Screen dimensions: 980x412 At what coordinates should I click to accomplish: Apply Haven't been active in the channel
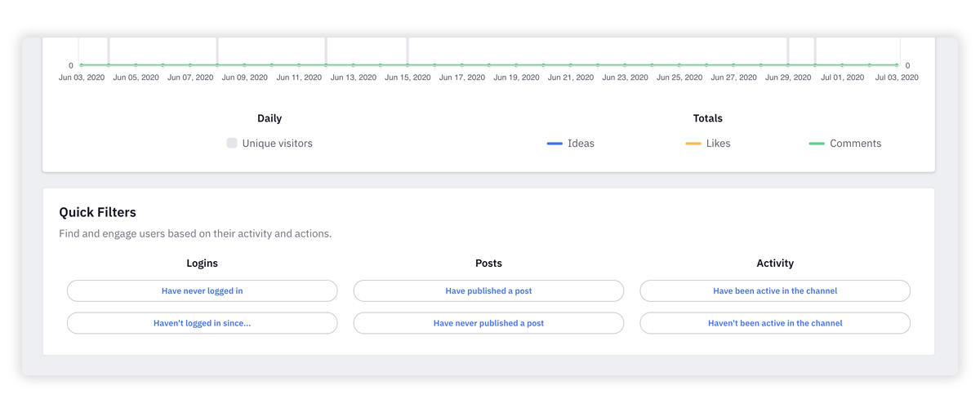coord(775,323)
